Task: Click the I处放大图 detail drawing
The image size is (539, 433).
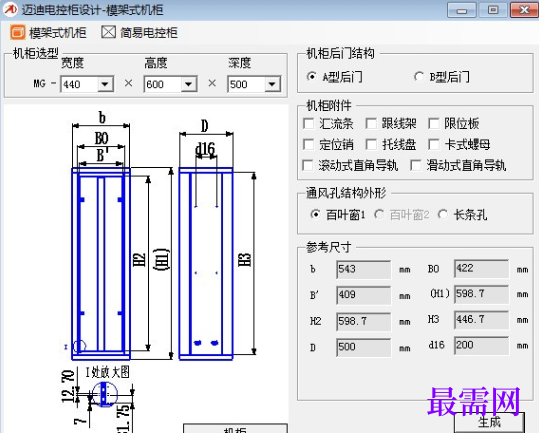Action: (x=105, y=395)
